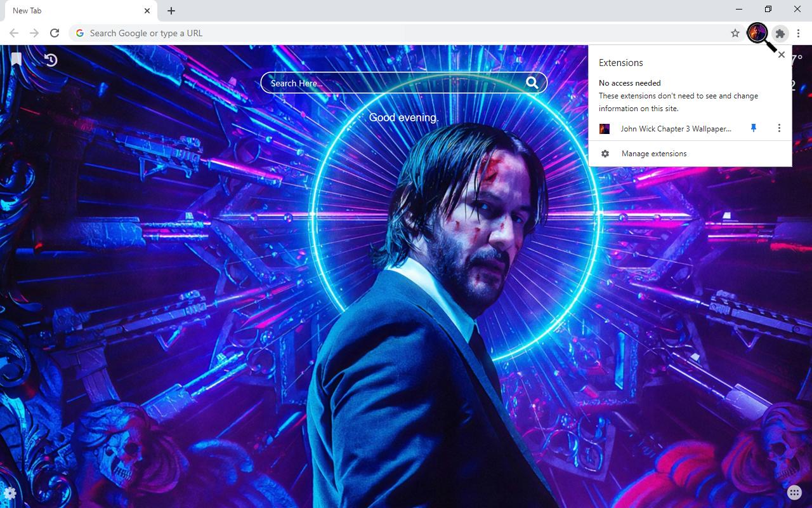Toggle the Extensions puzzle-piece button
Image resolution: width=812 pixels, height=508 pixels.
click(780, 33)
